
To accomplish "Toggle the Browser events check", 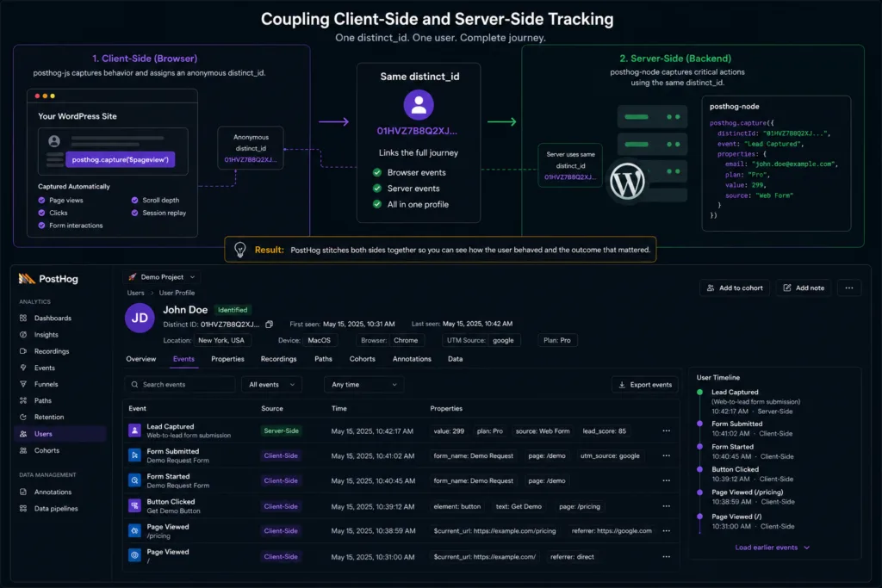I will click(x=377, y=172).
